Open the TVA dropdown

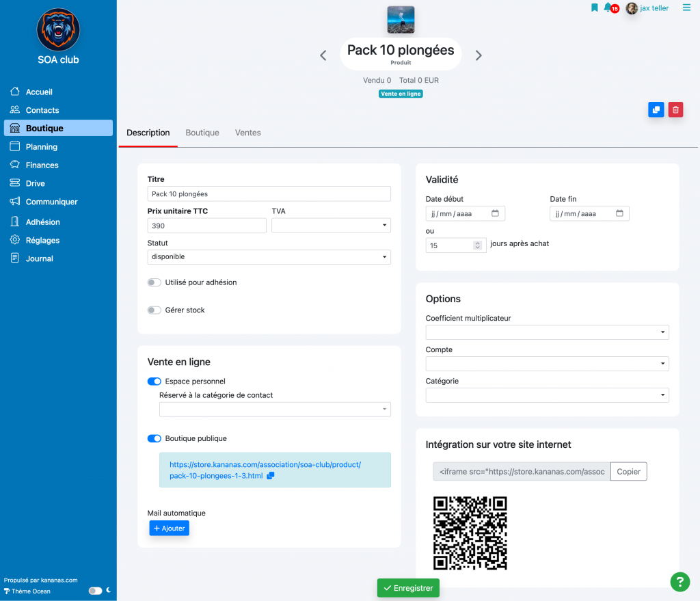[x=331, y=226]
